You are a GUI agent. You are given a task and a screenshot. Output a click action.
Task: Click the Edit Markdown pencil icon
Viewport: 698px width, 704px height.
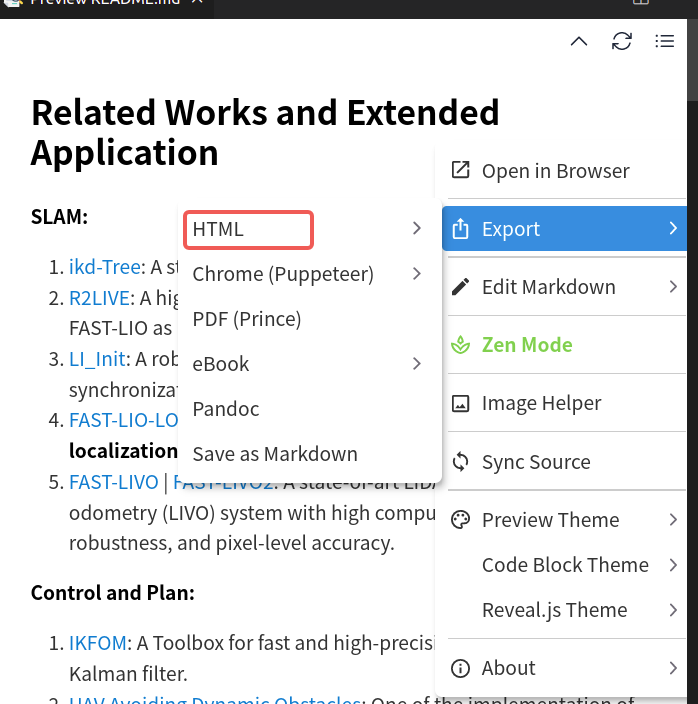coord(461,287)
